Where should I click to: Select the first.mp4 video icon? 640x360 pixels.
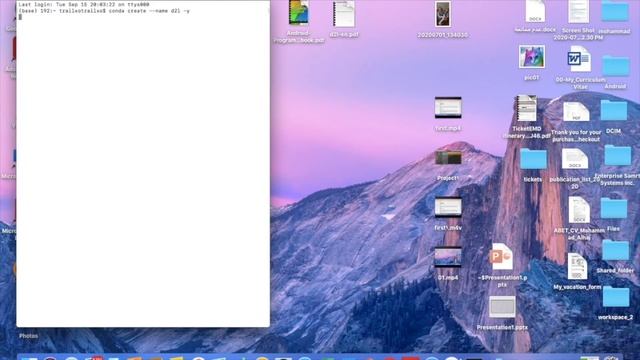[448, 108]
